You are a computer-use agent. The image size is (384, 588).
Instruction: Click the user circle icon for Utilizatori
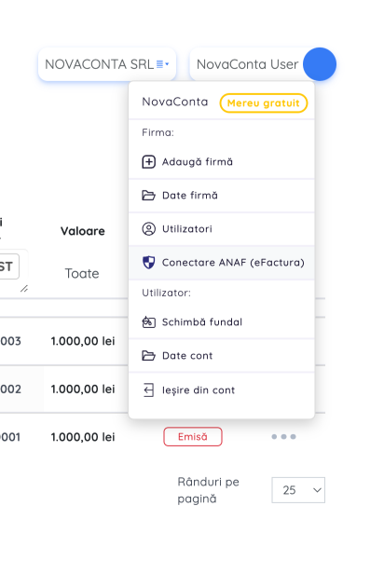(x=148, y=228)
